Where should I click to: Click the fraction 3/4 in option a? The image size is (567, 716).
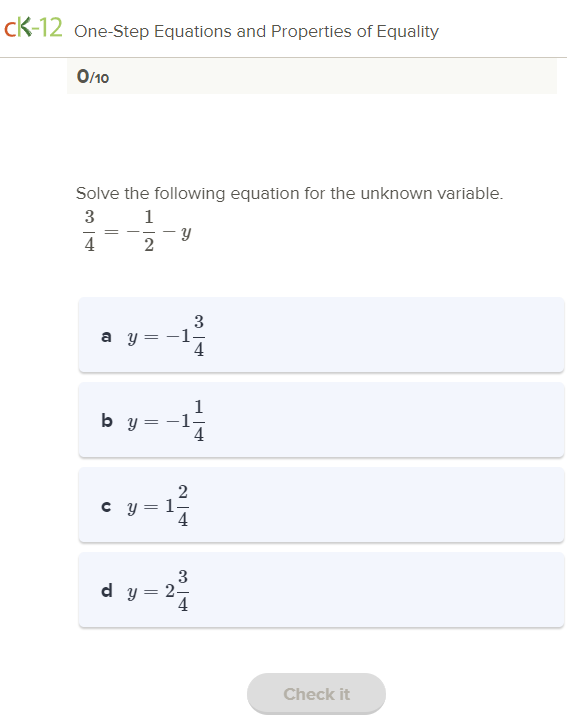pos(199,335)
